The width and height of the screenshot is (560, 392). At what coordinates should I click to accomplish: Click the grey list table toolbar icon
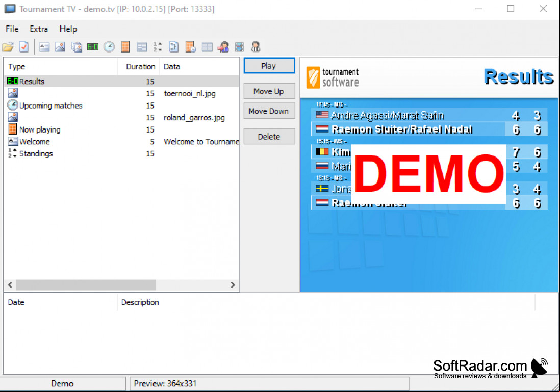[x=142, y=47]
